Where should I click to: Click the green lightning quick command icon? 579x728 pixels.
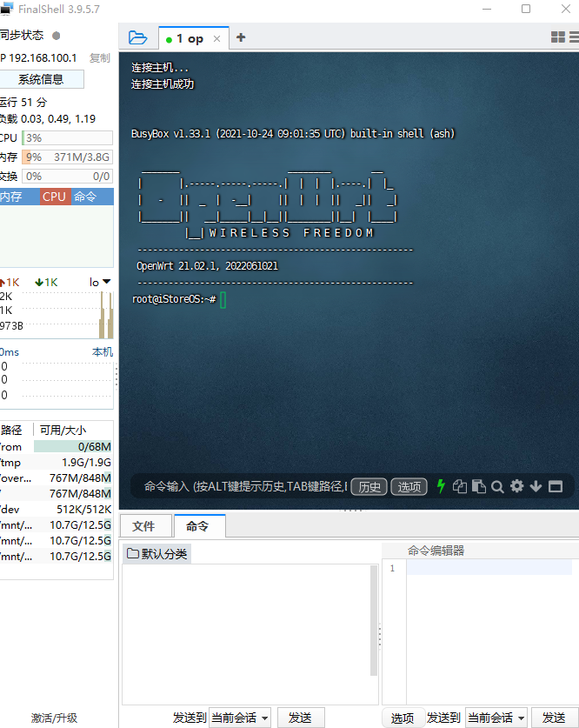point(441,486)
